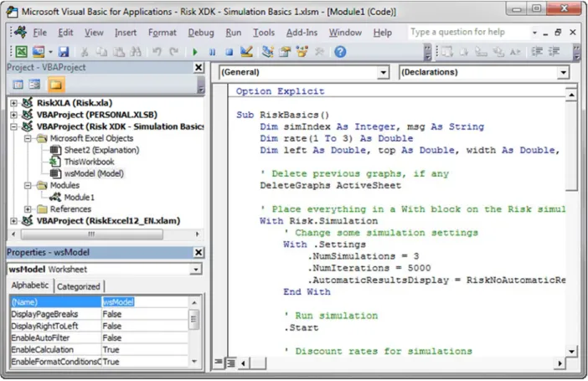
Task: Open the Debug menu
Action: pos(201,33)
